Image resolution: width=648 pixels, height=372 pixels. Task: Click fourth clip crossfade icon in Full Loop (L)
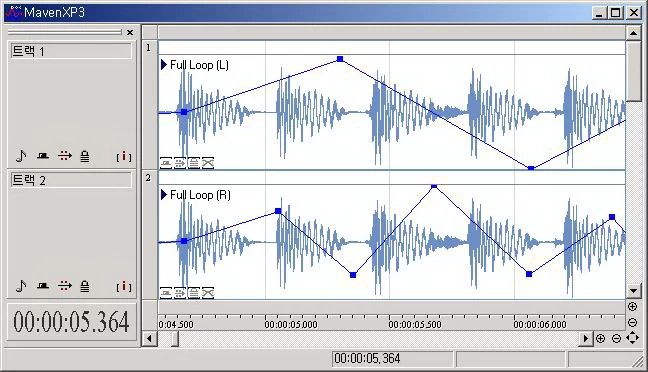click(x=207, y=163)
